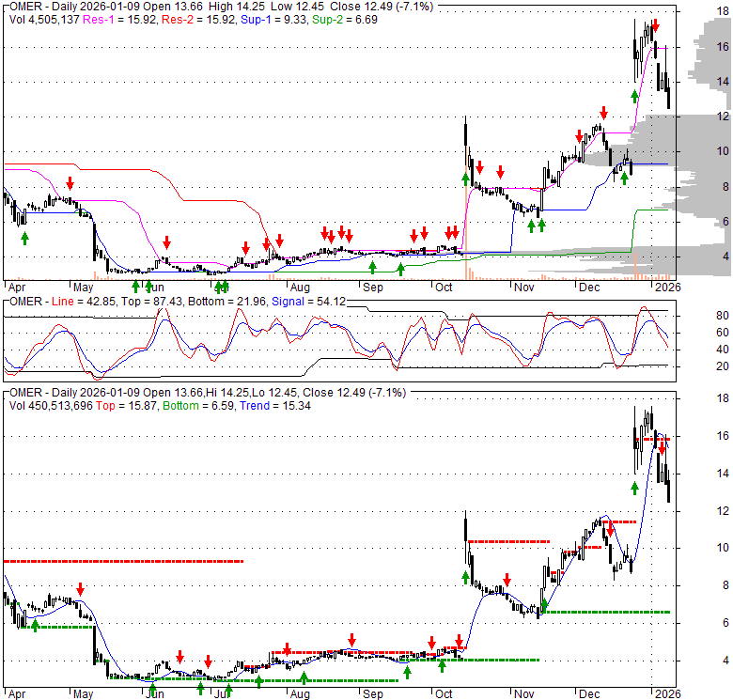Click the green buy arrow at October spike, bottom chart
733x700 pixels.
tap(465, 577)
